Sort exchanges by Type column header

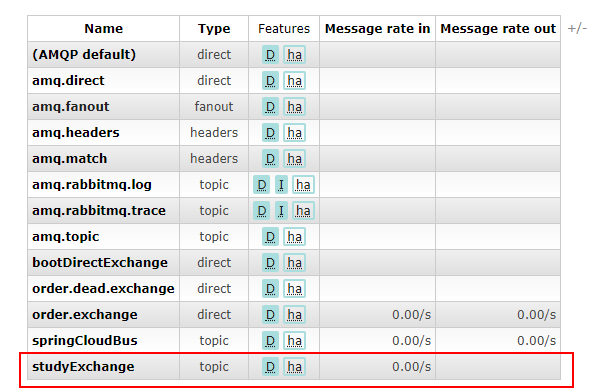click(214, 29)
